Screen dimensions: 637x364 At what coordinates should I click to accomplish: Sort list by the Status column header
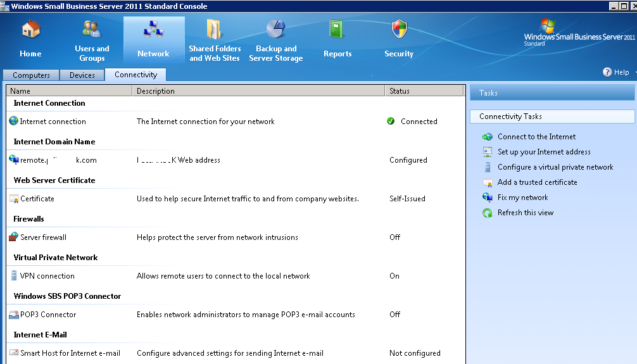point(424,91)
